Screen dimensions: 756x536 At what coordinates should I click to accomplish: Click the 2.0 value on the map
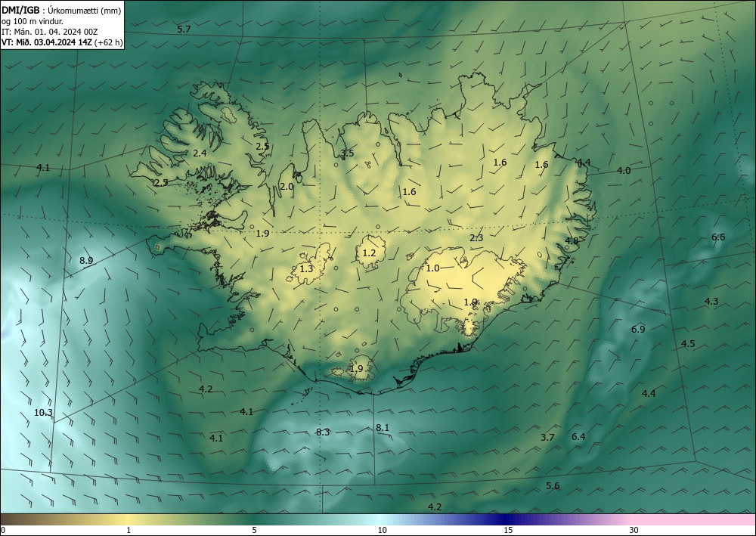tap(287, 186)
